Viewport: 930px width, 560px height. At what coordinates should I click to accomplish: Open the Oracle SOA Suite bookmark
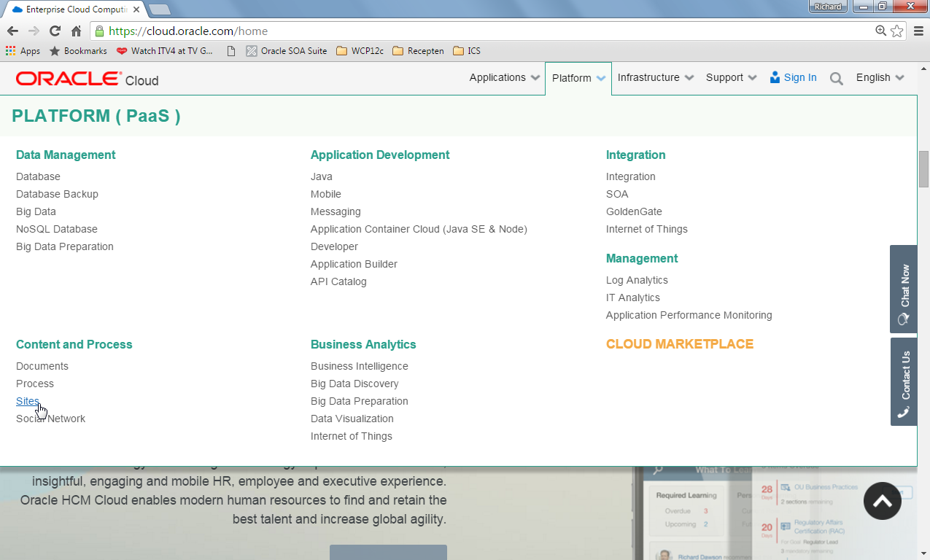(286, 51)
